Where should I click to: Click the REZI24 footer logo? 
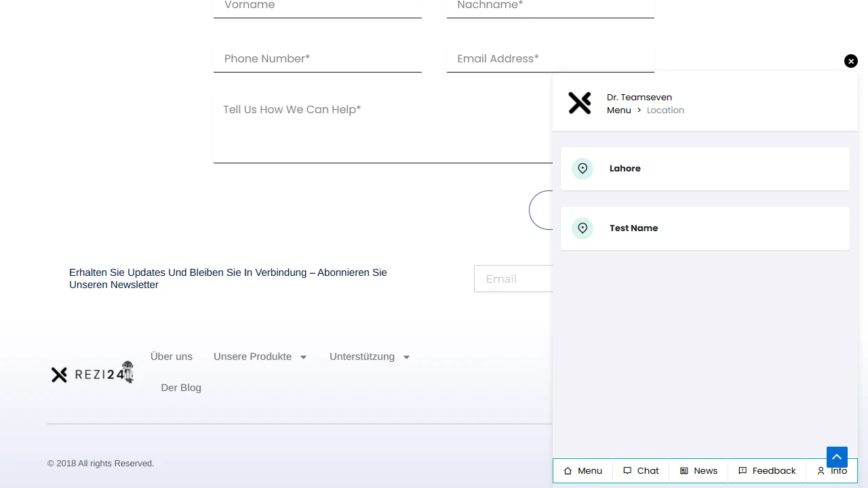pos(92,373)
